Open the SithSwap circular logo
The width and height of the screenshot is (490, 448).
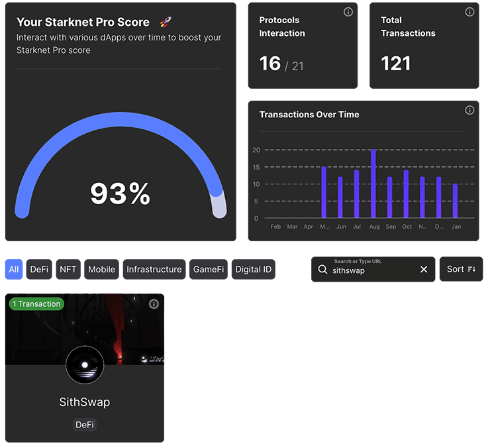click(x=85, y=364)
